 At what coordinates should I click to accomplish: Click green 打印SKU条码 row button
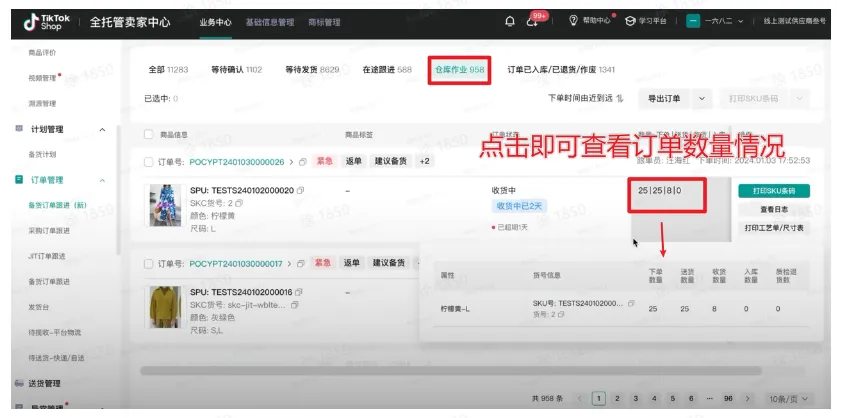774,191
